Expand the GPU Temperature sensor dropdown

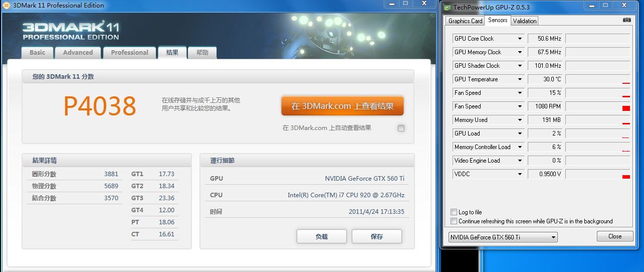click(x=520, y=79)
